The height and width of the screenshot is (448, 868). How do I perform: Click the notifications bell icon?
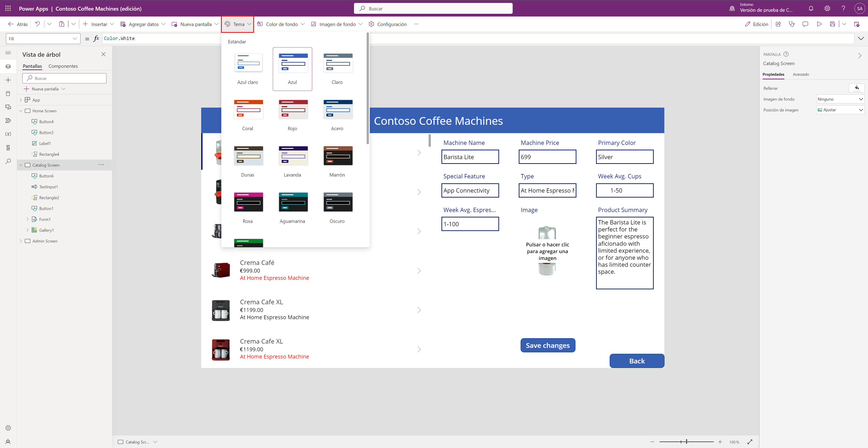tap(811, 8)
